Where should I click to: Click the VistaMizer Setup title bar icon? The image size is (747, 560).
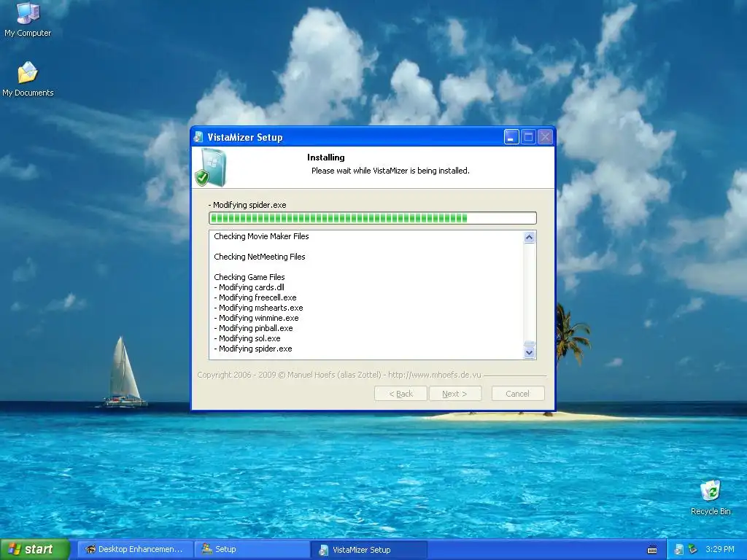(x=198, y=137)
